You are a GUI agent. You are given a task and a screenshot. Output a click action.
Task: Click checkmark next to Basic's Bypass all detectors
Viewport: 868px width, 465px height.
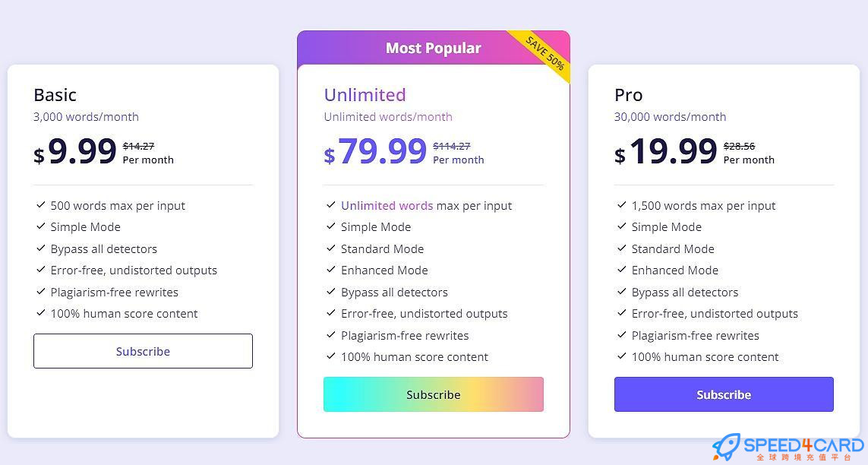pos(40,248)
